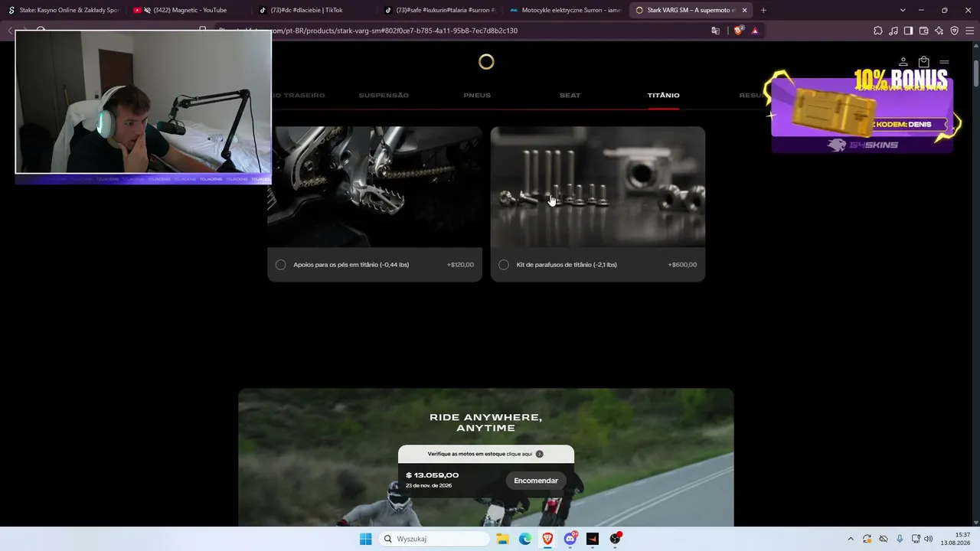
Task: Open the orange-logo app on the taskbar
Action: pyautogui.click(x=593, y=539)
